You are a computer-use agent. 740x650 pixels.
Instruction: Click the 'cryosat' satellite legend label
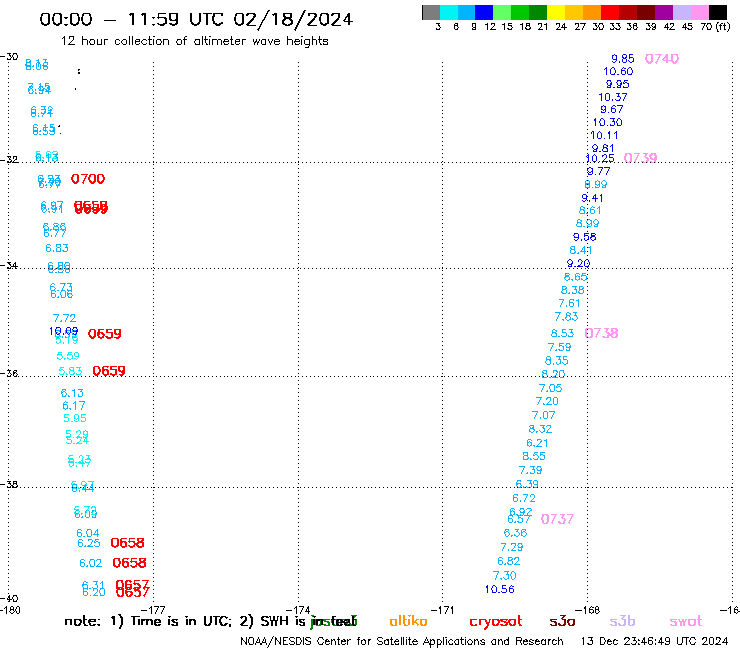pos(496,622)
